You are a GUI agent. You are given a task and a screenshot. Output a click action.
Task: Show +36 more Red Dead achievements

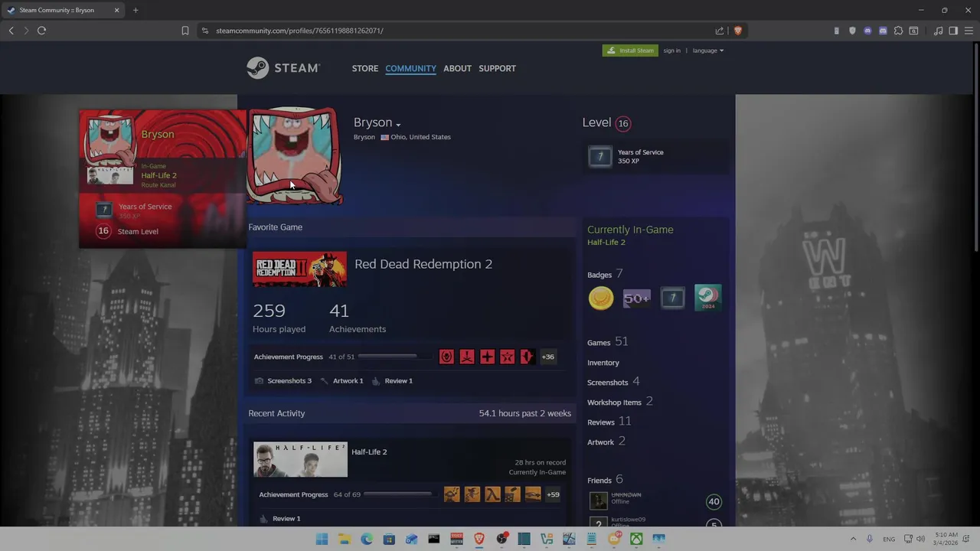[548, 357]
